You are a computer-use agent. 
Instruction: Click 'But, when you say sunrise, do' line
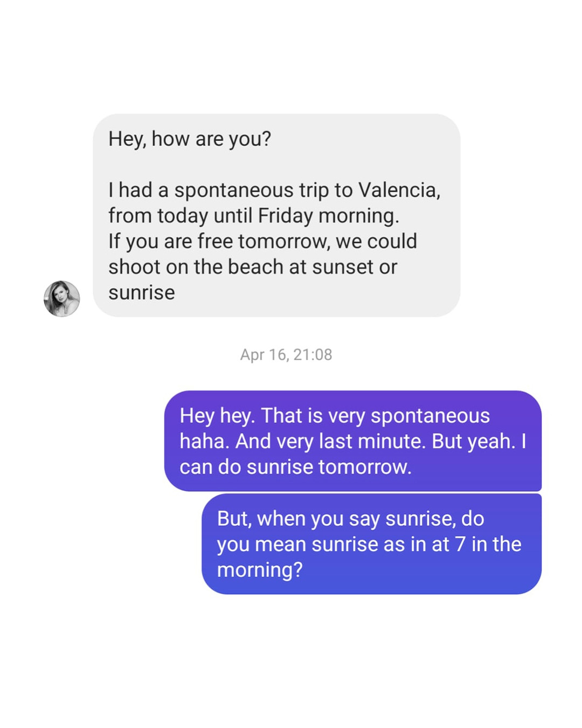pyautogui.click(x=350, y=519)
